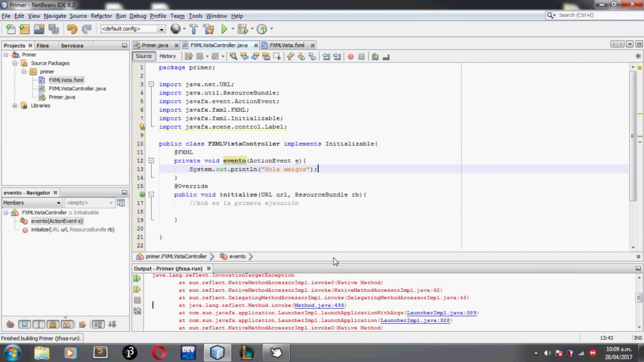Open the LauncherImpl.java:389 link in output

[442, 313]
